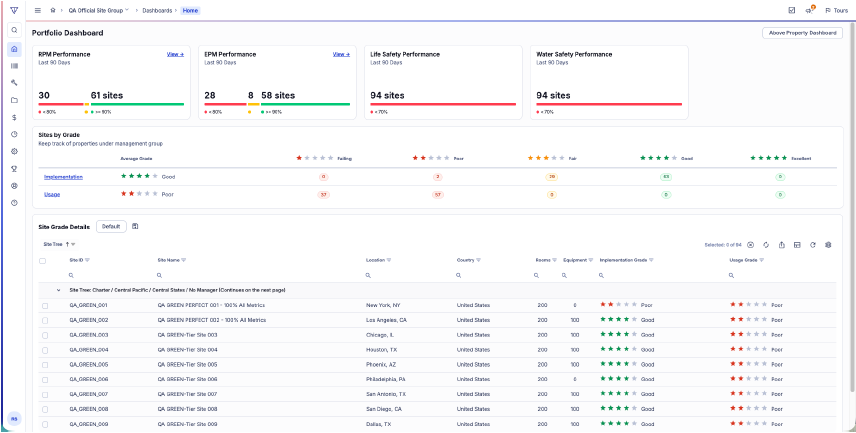
Task: Click the export icon above the grid
Action: tap(782, 245)
